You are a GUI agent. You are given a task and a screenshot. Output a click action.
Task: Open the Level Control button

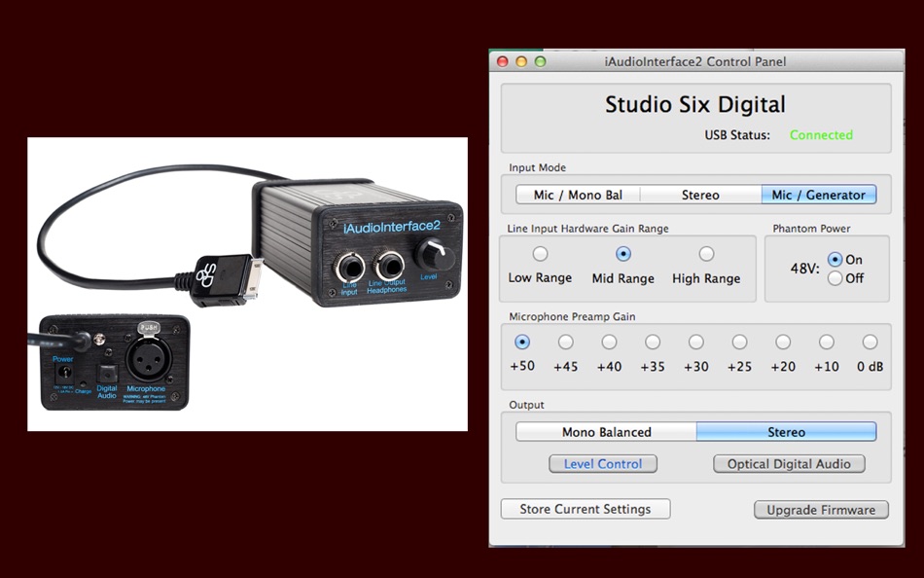[x=603, y=463]
